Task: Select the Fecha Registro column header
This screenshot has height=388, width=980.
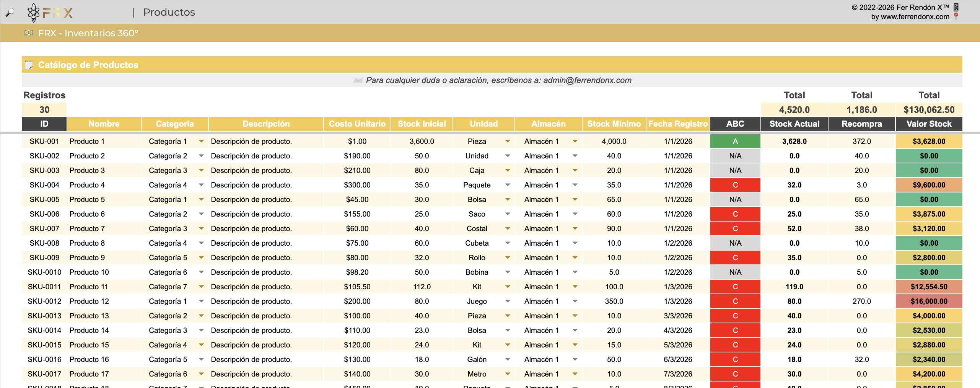Action: pyautogui.click(x=678, y=124)
